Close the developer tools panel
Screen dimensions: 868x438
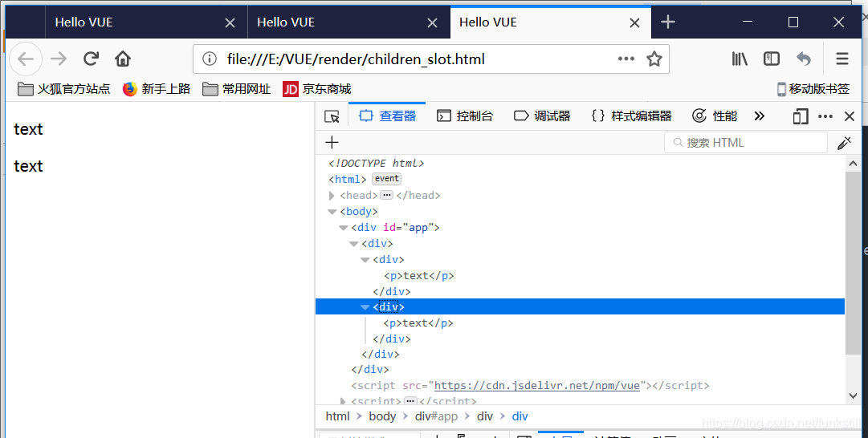850,116
